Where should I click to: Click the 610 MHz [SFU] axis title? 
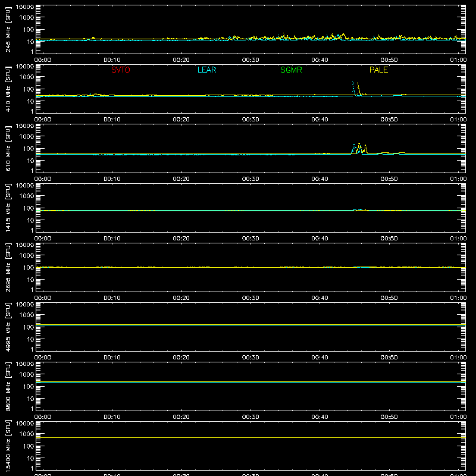pos(8,148)
